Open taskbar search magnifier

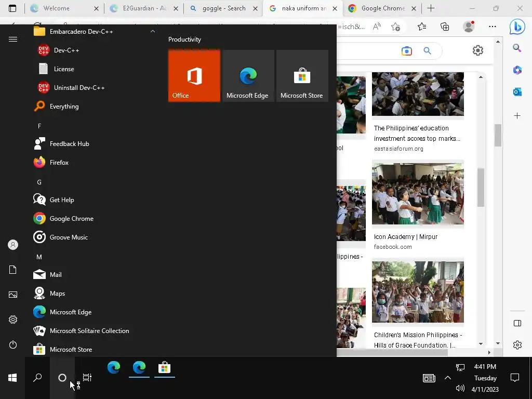(x=37, y=378)
